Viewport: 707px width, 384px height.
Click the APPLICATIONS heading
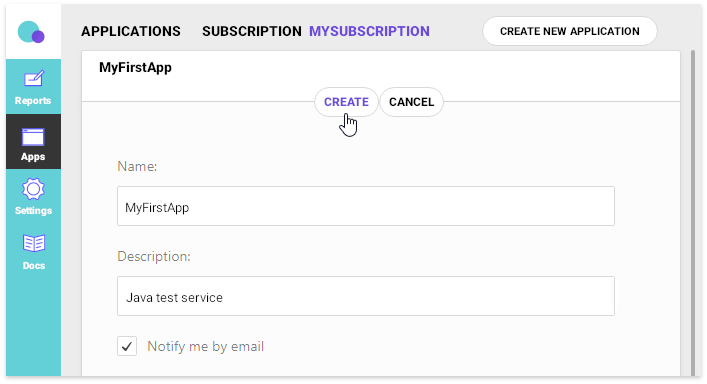point(131,31)
